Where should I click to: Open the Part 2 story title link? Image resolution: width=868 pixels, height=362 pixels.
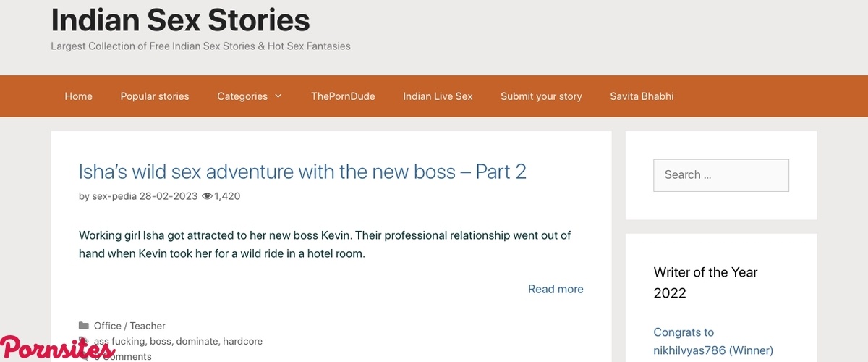(302, 172)
